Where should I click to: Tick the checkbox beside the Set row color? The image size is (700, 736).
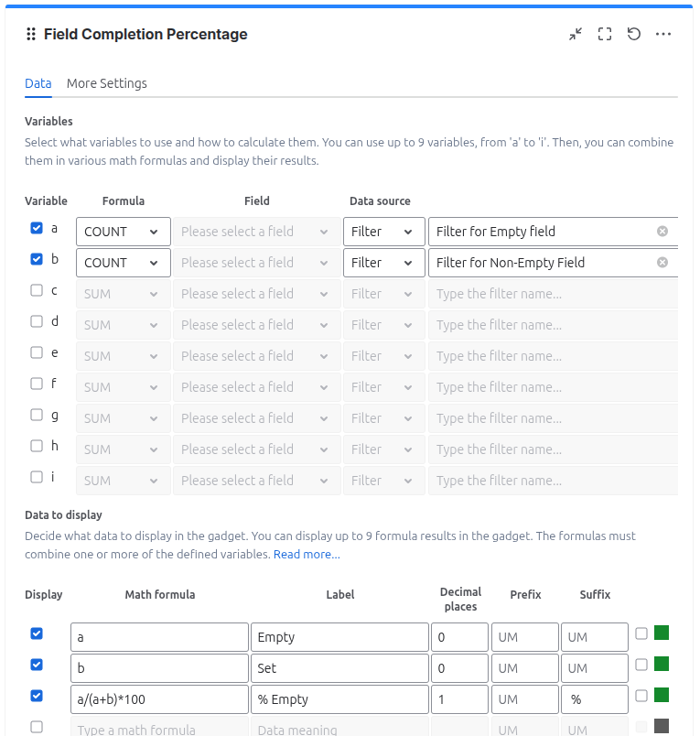641,665
